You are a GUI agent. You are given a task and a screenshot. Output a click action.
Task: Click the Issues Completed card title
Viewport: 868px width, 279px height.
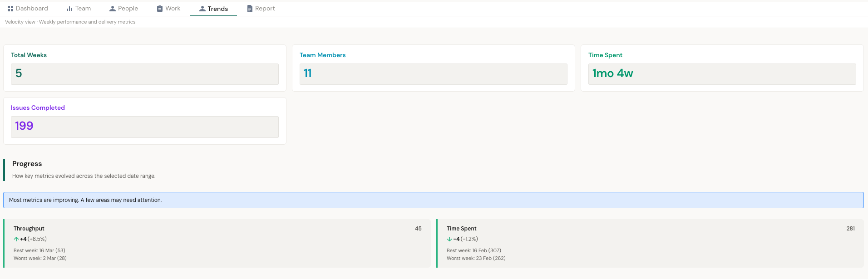(x=38, y=108)
